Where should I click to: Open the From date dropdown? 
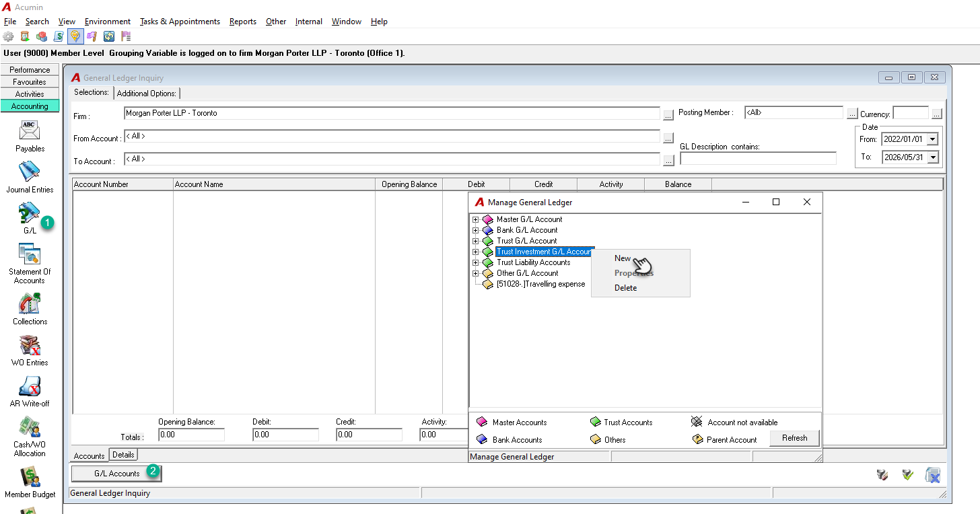coord(932,139)
